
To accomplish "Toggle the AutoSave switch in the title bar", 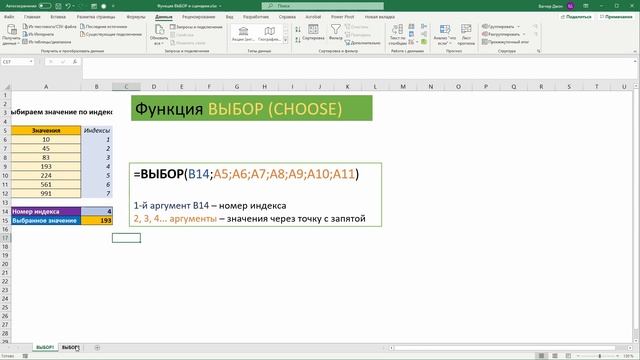I will click(x=45, y=6).
